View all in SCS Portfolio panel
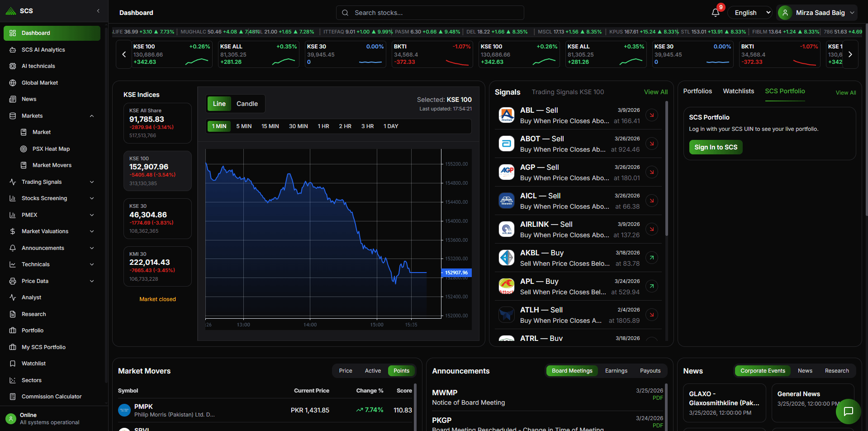The width and height of the screenshot is (868, 431). 845,93
